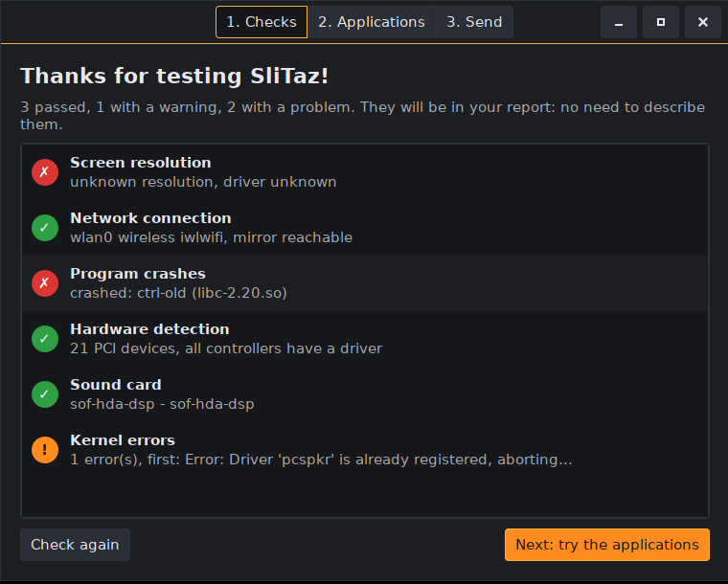This screenshot has width=728, height=584.
Task: Close the window with the X icon
Action: tap(703, 22)
